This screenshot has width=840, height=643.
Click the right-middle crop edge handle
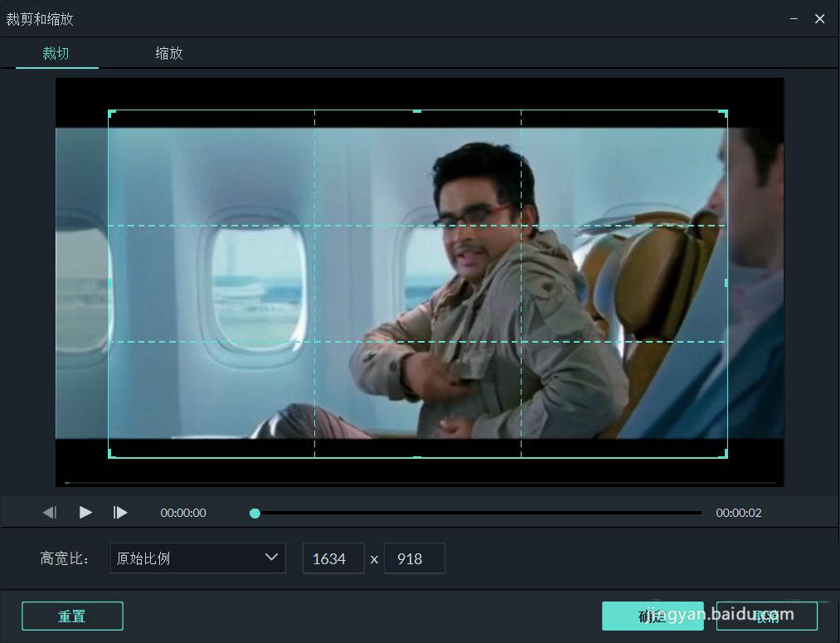pyautogui.click(x=726, y=283)
